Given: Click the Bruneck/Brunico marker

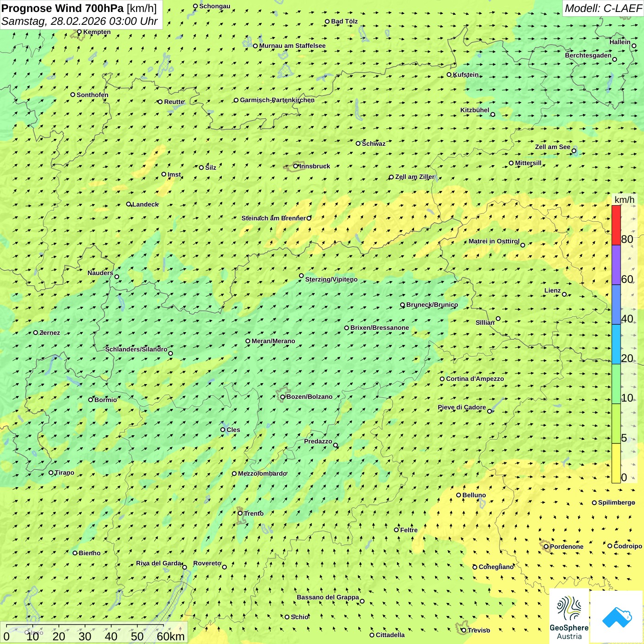Looking at the screenshot, I should coord(402,305).
